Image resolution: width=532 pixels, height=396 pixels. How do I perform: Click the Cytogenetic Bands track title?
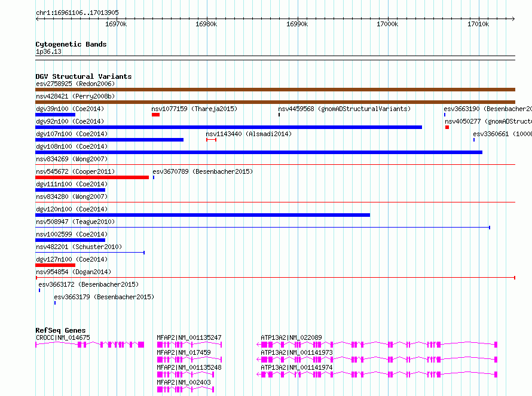coord(71,44)
